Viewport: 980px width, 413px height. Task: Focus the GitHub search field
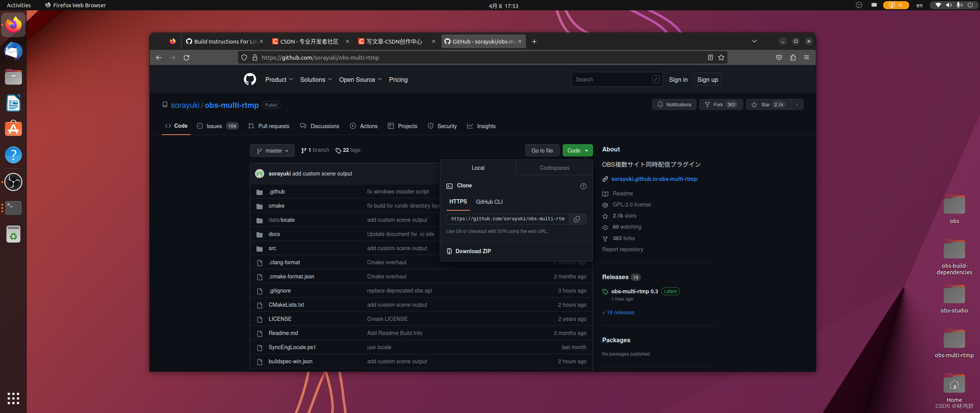point(617,80)
